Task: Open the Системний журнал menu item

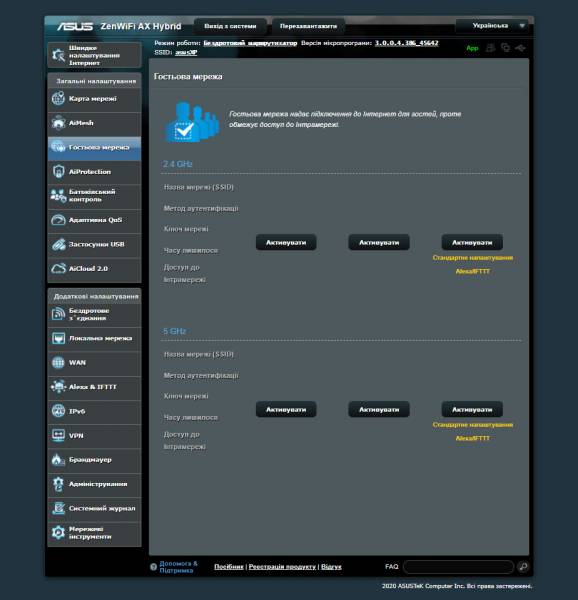Action: click(94, 508)
